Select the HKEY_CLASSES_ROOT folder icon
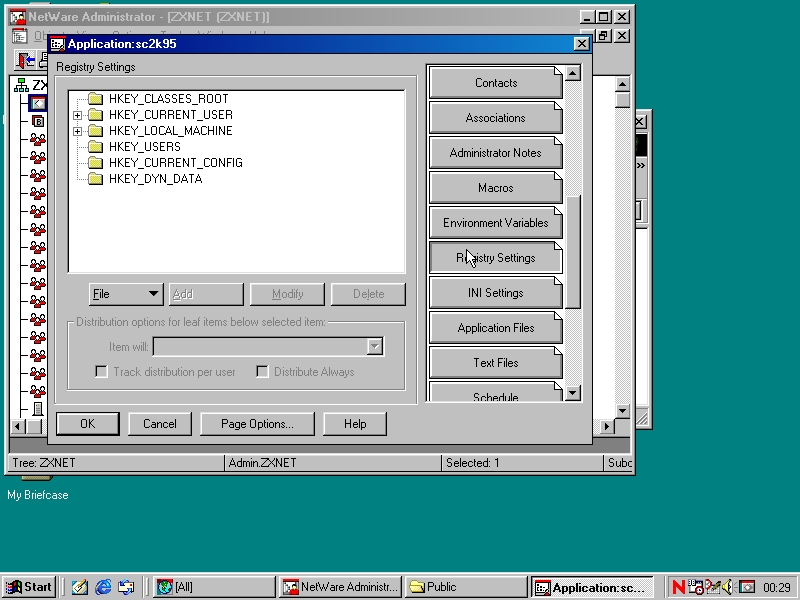Viewport: 800px width, 600px height. (95, 98)
